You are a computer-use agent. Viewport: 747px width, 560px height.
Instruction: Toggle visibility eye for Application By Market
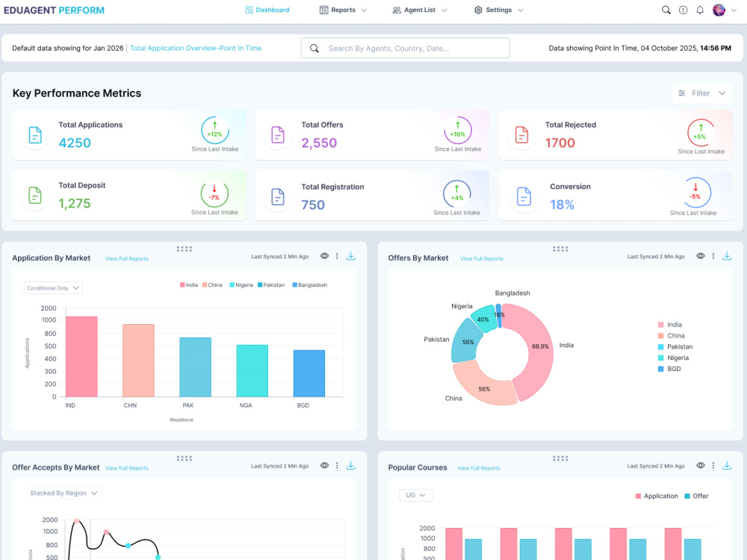click(x=324, y=256)
